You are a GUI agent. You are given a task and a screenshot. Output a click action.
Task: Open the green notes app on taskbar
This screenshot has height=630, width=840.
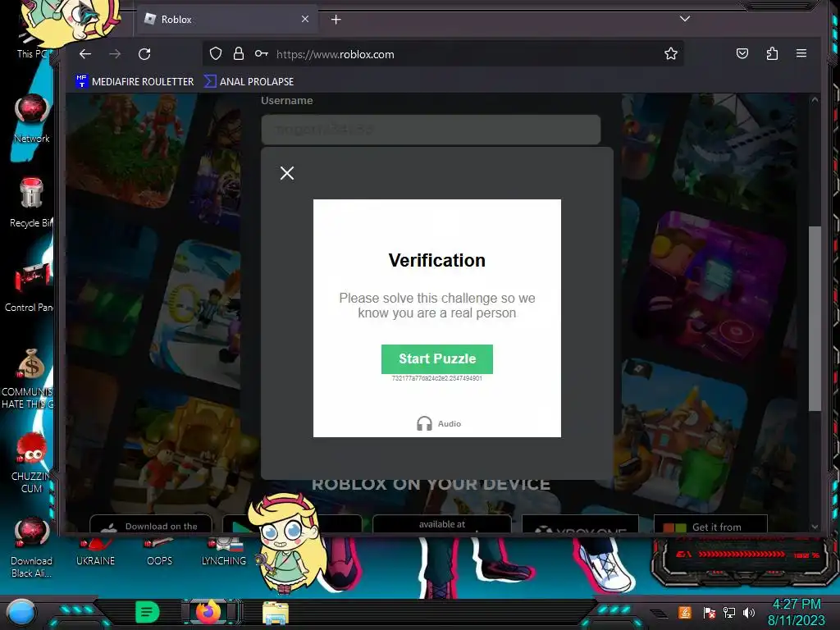click(x=148, y=612)
